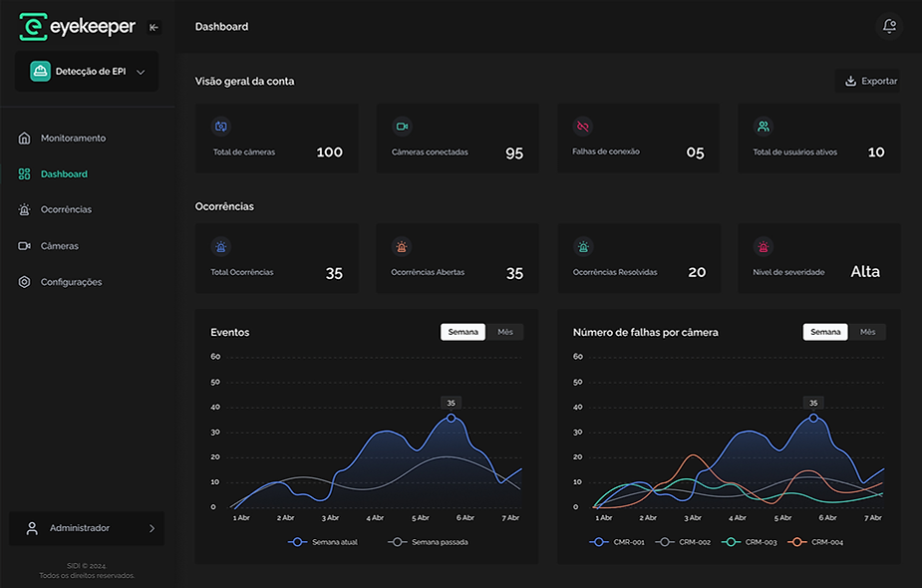Collapse the sidebar with the arrow icon

click(154, 27)
